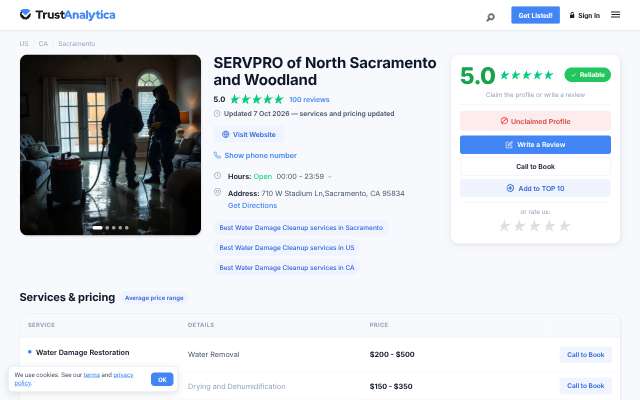Expand the opening hours dropdown

tap(330, 176)
